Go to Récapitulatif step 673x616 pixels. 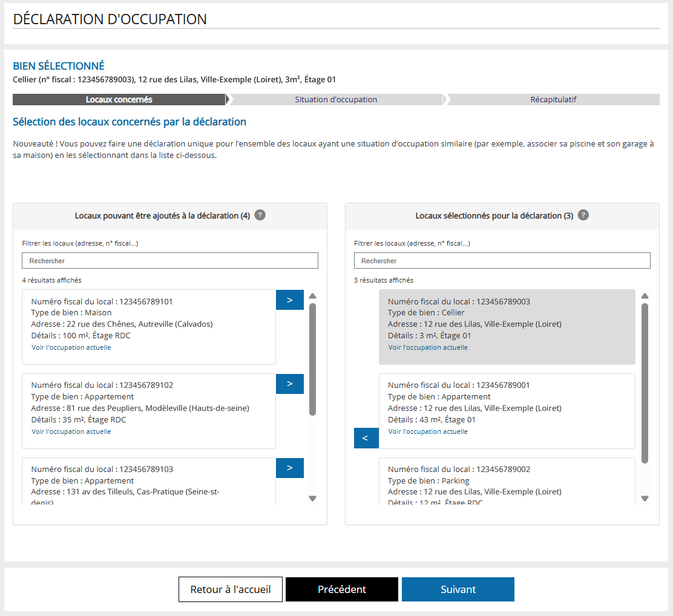pos(553,100)
